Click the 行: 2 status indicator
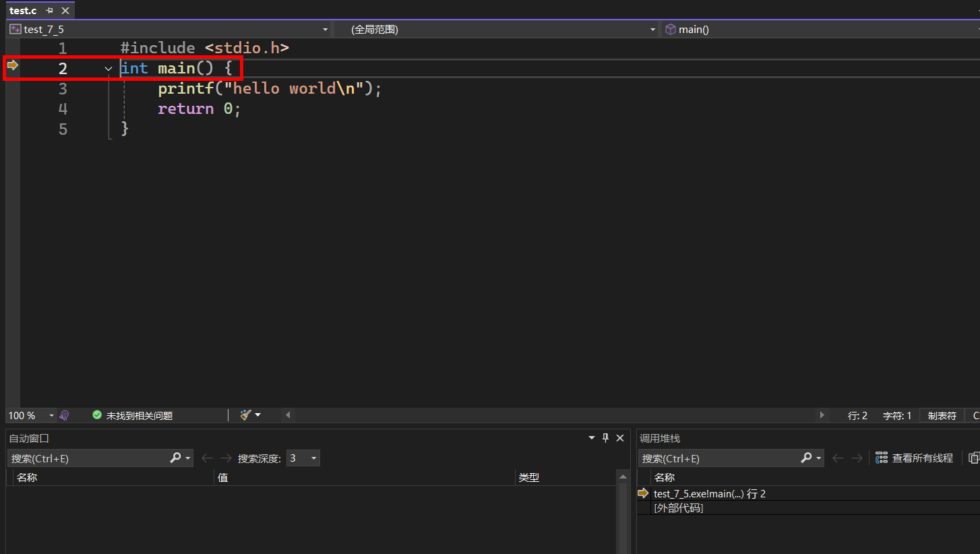 click(857, 416)
